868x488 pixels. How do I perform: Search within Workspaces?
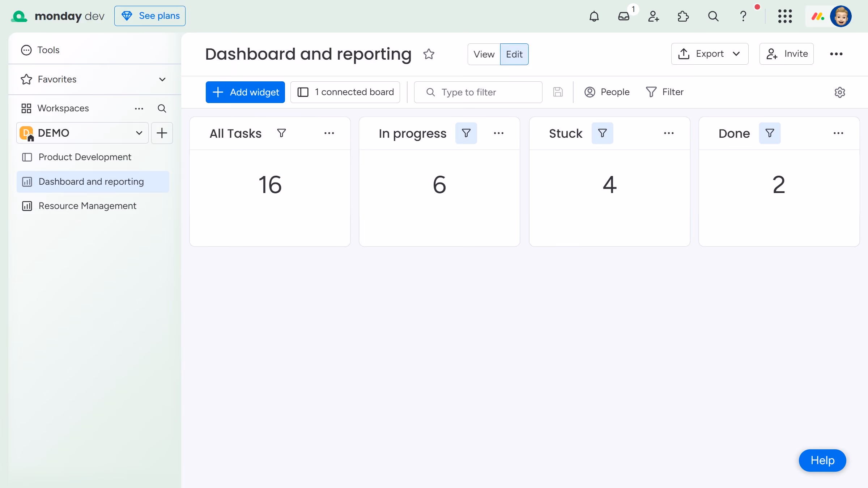[x=162, y=108]
